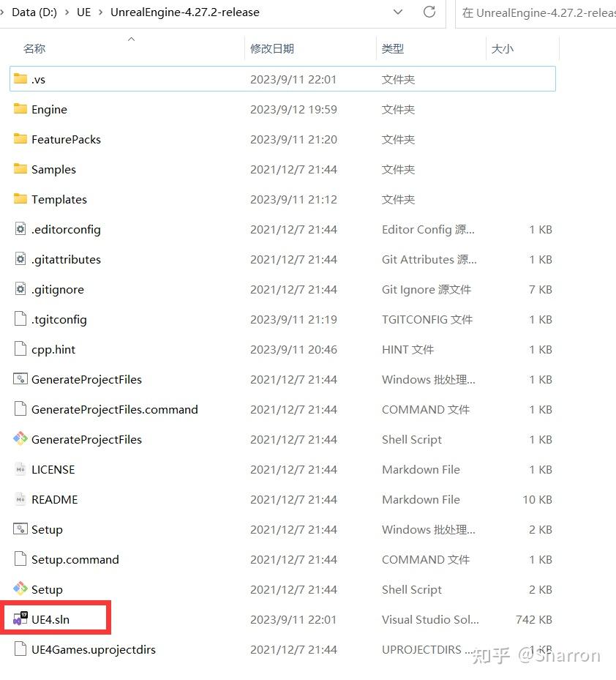The height and width of the screenshot is (680, 616).
Task: Click the UE4Games.uprojectdirs file icon
Action: pyautogui.click(x=20, y=649)
